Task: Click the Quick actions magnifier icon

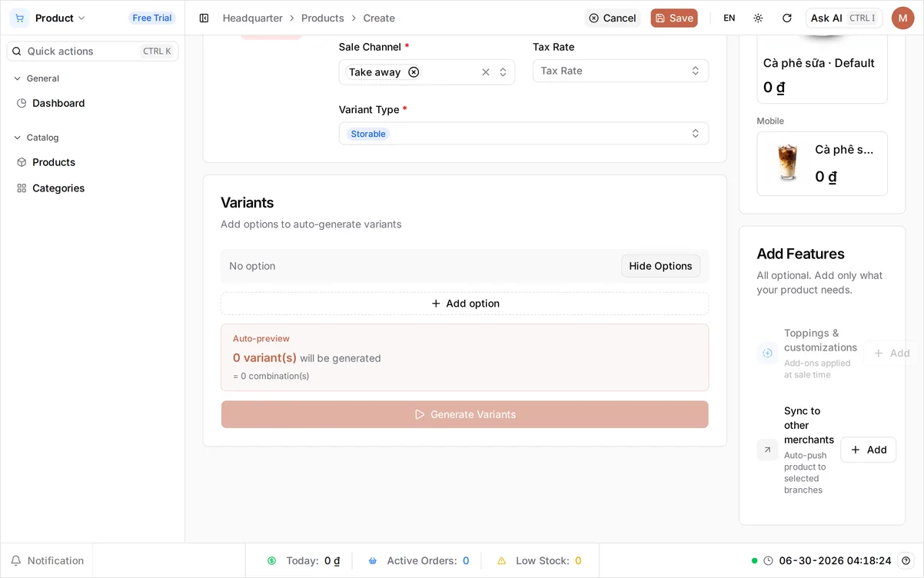Action: (17, 51)
